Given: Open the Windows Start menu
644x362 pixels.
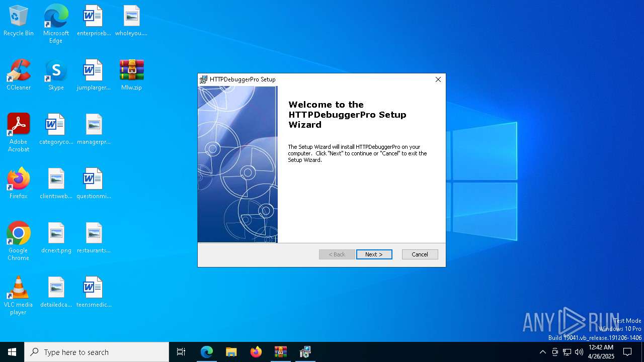Looking at the screenshot, I should (x=12, y=352).
